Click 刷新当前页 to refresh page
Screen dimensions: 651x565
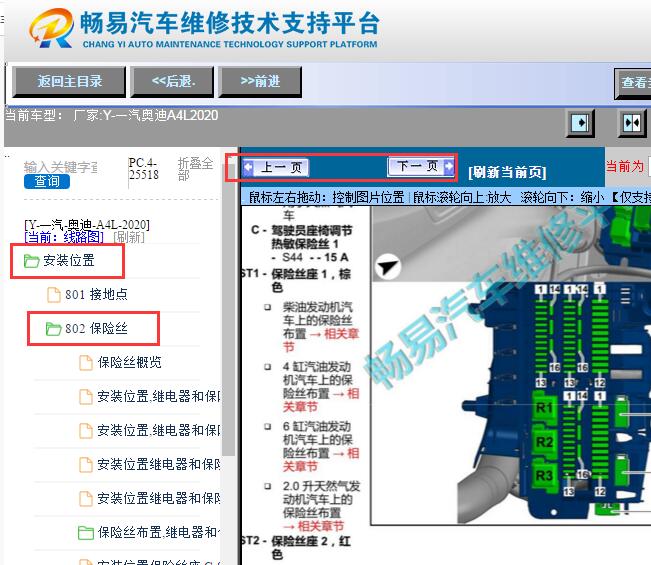pos(507,172)
